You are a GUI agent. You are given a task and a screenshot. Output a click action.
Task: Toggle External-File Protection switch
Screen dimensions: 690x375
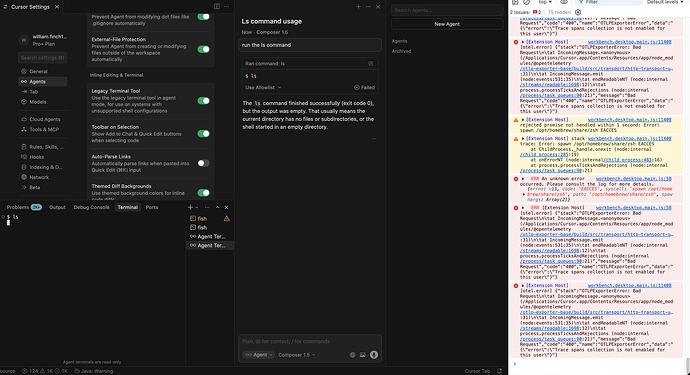203,49
